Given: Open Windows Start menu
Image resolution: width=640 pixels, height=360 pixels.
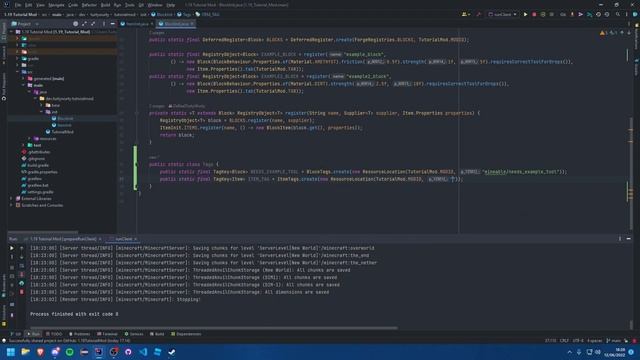Looking at the screenshot, I should pos(11,352).
